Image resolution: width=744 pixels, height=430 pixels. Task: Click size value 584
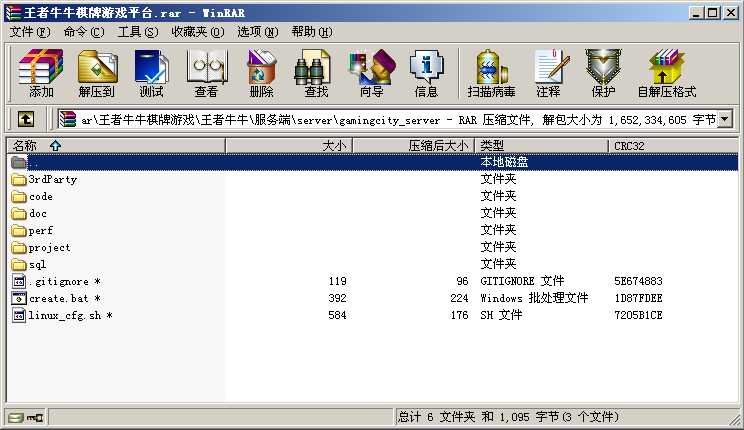tap(337, 315)
